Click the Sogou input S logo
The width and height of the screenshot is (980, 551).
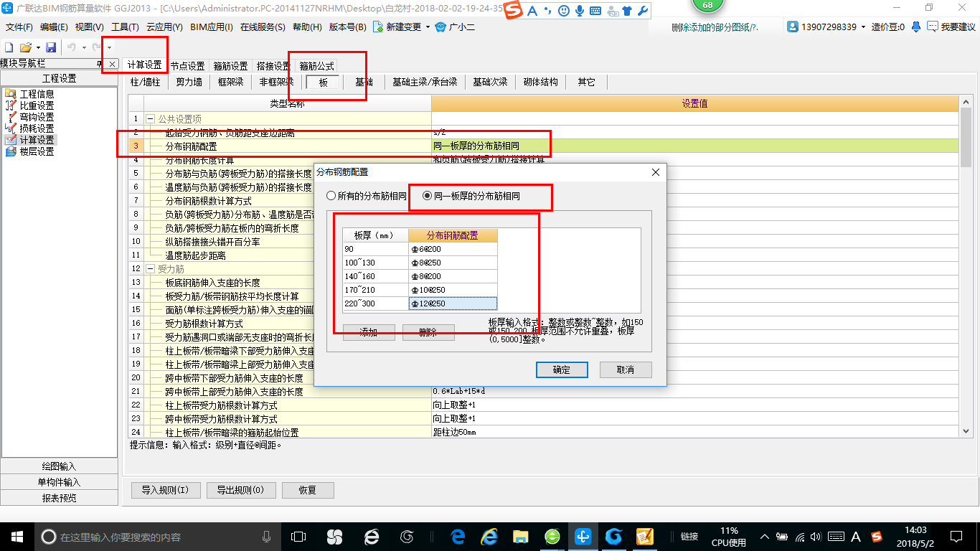[513, 11]
